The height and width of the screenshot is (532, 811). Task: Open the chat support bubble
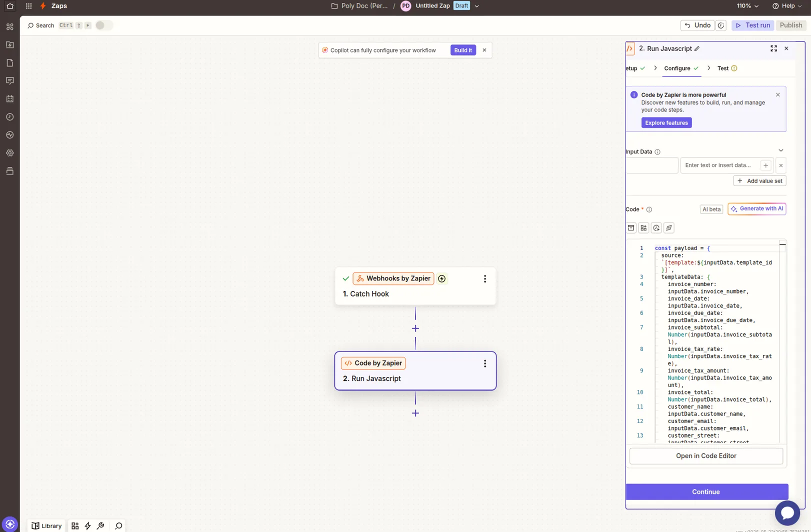point(787,513)
